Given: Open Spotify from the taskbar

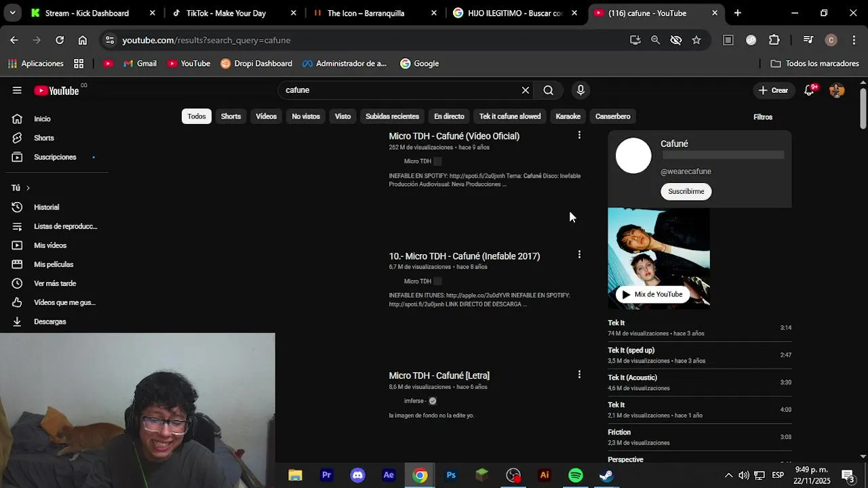Looking at the screenshot, I should click(575, 475).
